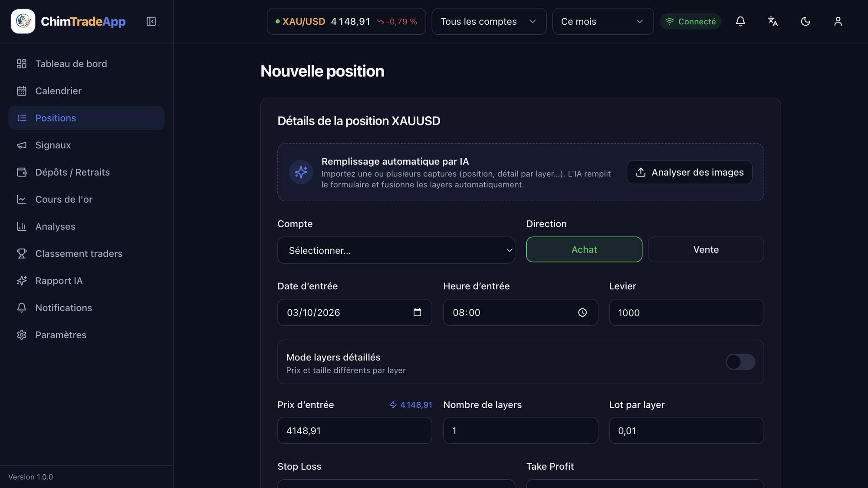Click the Connecté wifi status badge
868x488 pixels.
[690, 21]
